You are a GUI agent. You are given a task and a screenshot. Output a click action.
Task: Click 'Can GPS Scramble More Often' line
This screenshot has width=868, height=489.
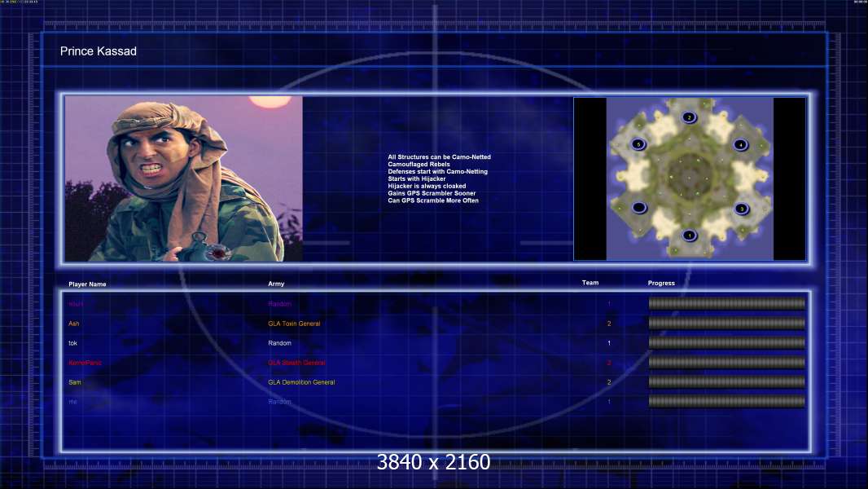tap(433, 200)
